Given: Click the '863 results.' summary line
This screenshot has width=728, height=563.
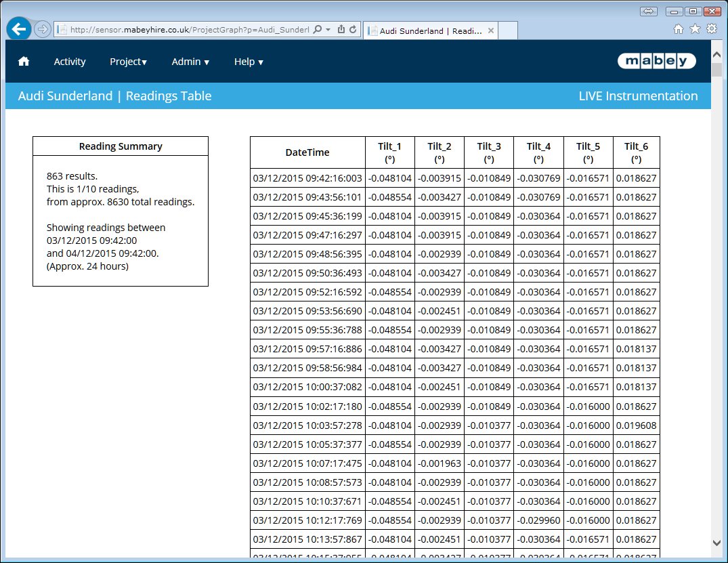Looking at the screenshot, I should tap(72, 176).
